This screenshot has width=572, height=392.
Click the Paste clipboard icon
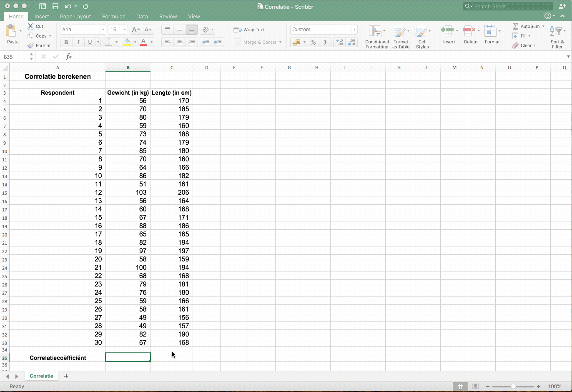pos(11,31)
